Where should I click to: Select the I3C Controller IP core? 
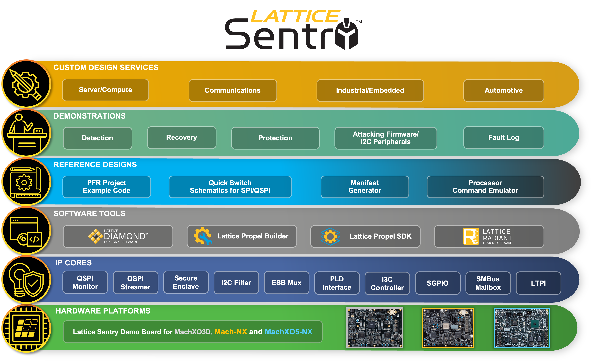click(x=387, y=284)
